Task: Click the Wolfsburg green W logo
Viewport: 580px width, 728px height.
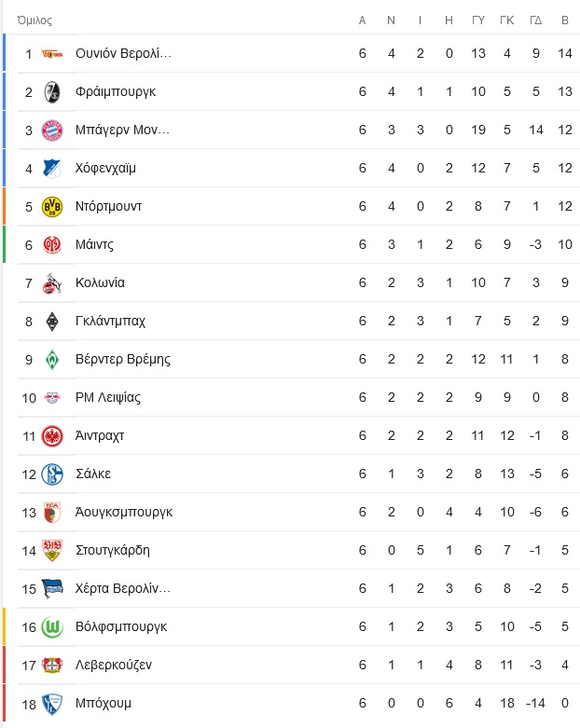Action: pyautogui.click(x=52, y=627)
